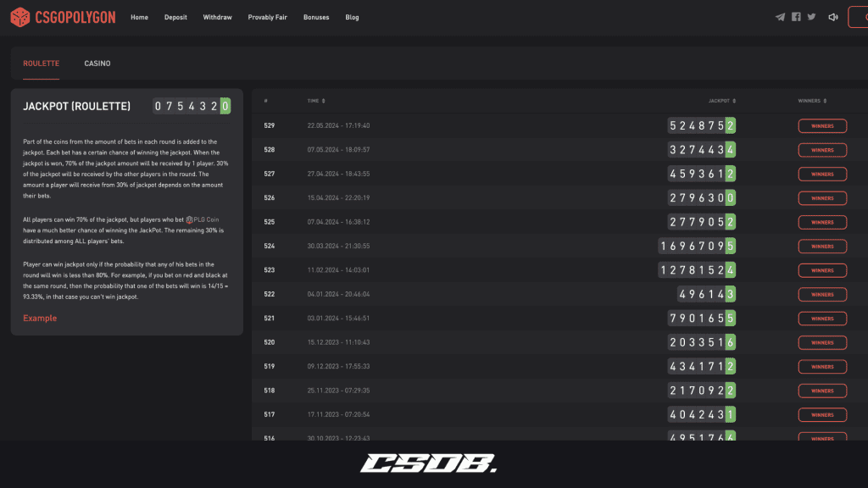
Task: Click the Facebook icon
Action: click(797, 16)
